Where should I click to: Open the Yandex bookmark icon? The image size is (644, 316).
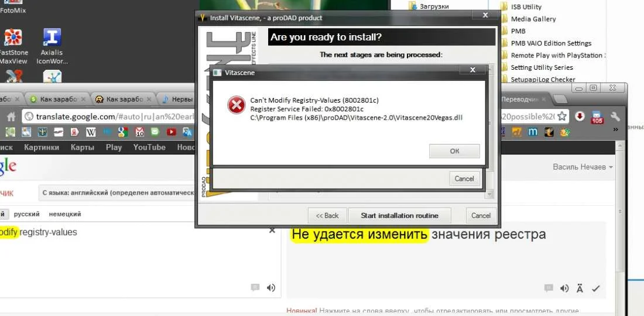74,132
